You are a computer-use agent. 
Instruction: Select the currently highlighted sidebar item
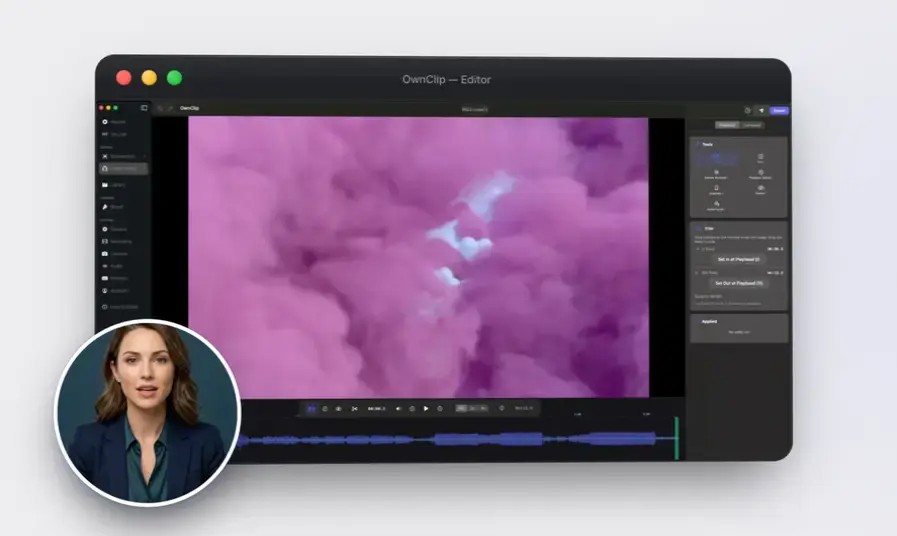coord(123,168)
